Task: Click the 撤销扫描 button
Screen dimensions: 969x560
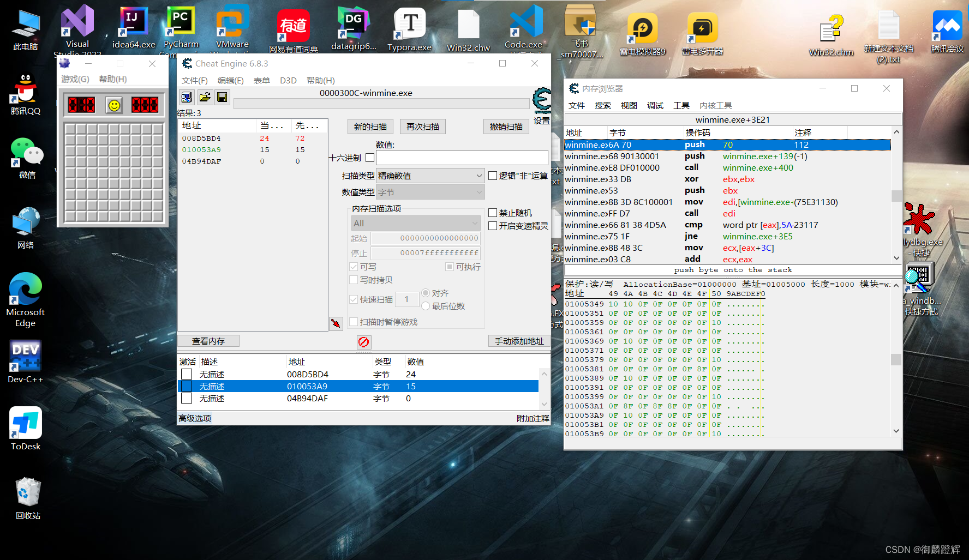Action: click(x=506, y=127)
